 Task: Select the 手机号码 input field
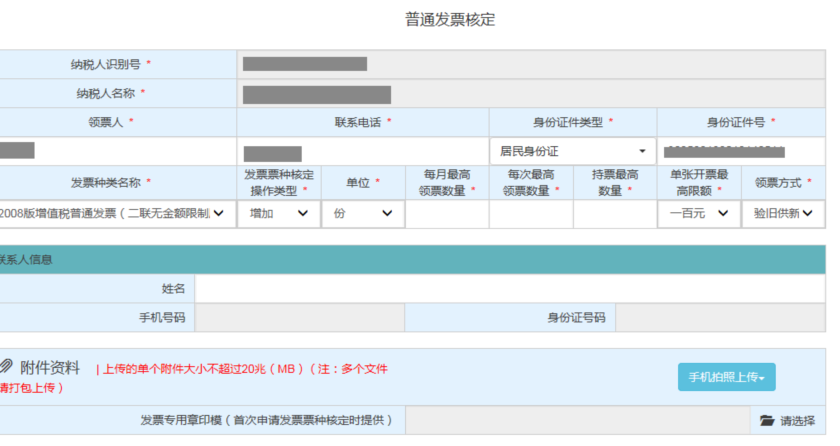pyautogui.click(x=300, y=318)
